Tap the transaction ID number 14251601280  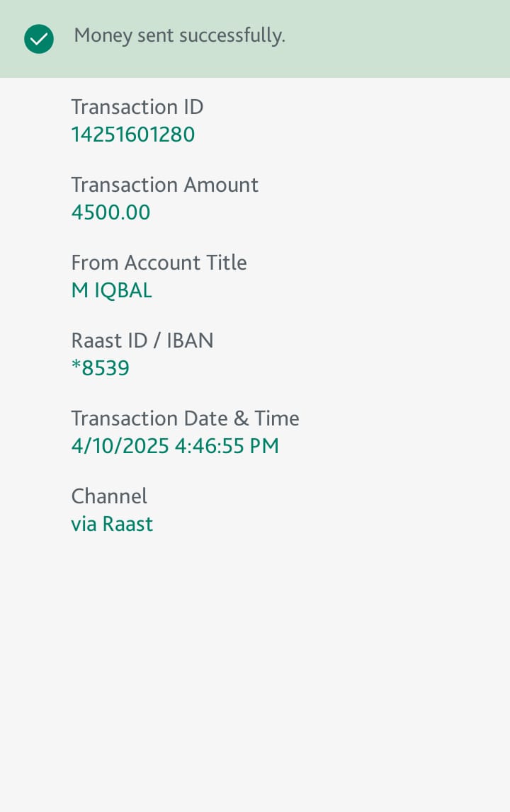[x=132, y=135]
